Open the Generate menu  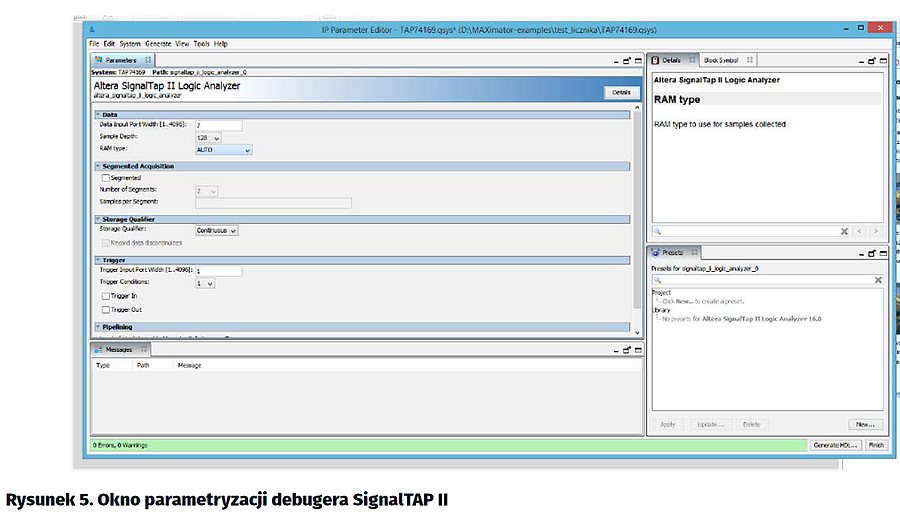157,44
